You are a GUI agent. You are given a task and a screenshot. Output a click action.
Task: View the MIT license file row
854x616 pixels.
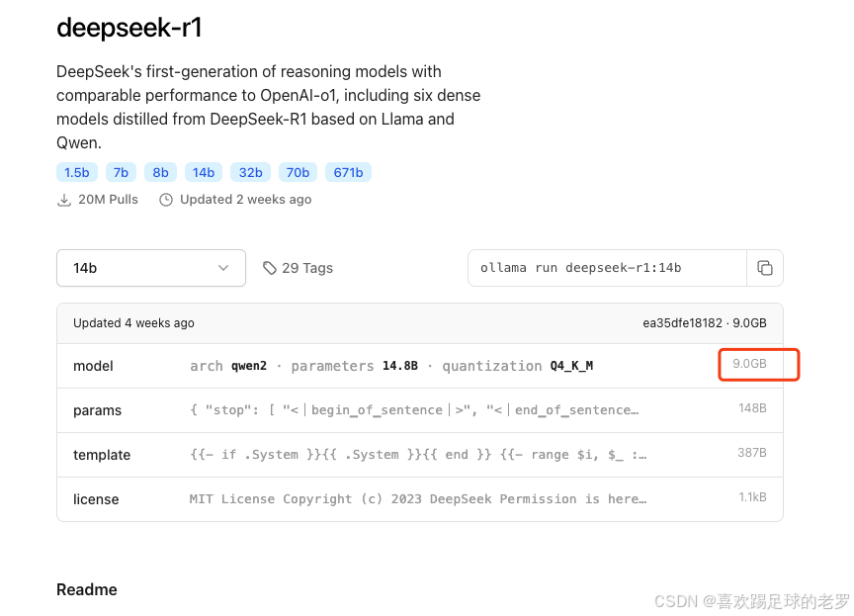point(420,499)
